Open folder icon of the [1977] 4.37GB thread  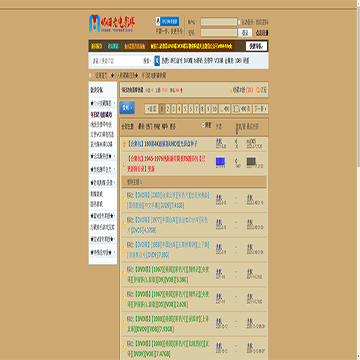coord(124,225)
